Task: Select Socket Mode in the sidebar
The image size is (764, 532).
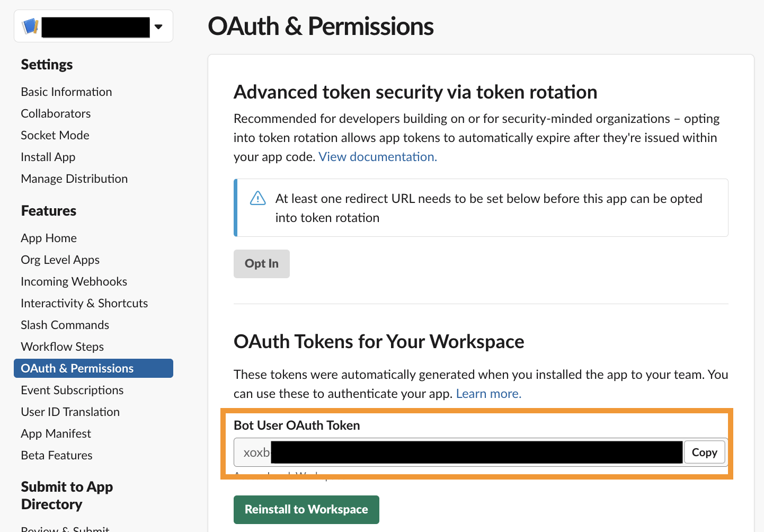Action: (55, 135)
